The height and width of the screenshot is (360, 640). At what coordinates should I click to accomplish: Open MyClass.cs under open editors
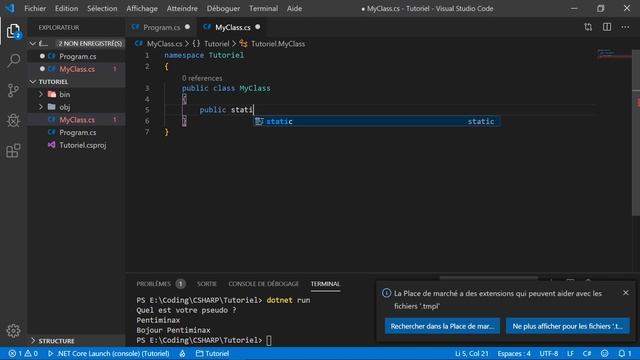click(x=77, y=69)
